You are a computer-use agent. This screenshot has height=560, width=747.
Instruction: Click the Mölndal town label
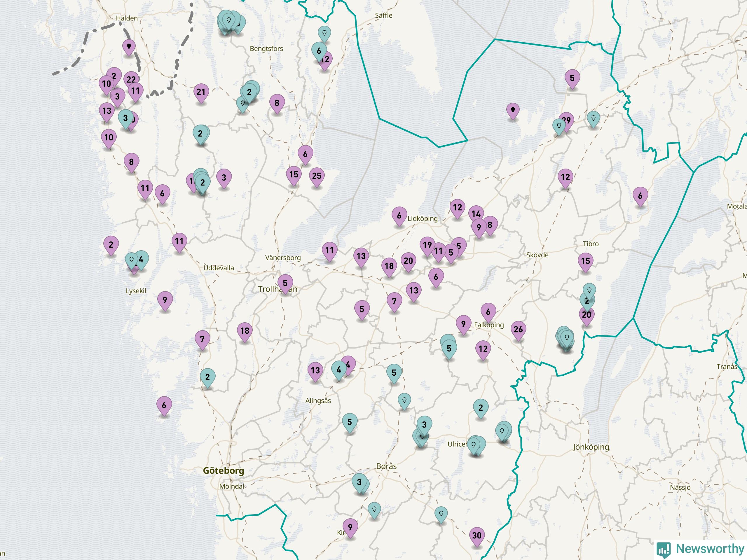tap(232, 487)
